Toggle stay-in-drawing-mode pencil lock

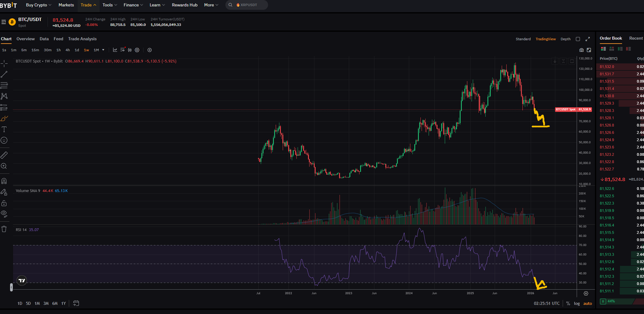tap(4, 192)
